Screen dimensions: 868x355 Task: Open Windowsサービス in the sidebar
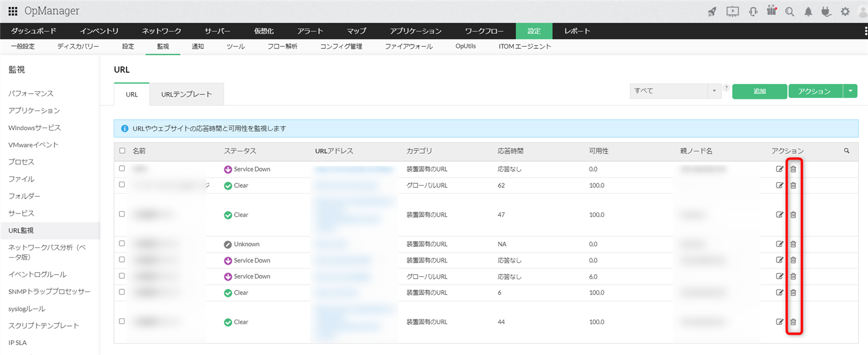pos(34,128)
